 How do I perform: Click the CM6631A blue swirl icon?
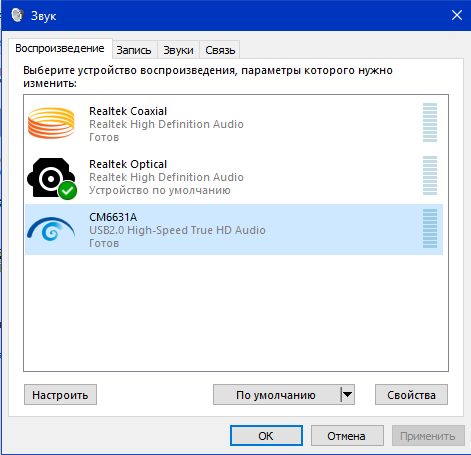[x=51, y=229]
